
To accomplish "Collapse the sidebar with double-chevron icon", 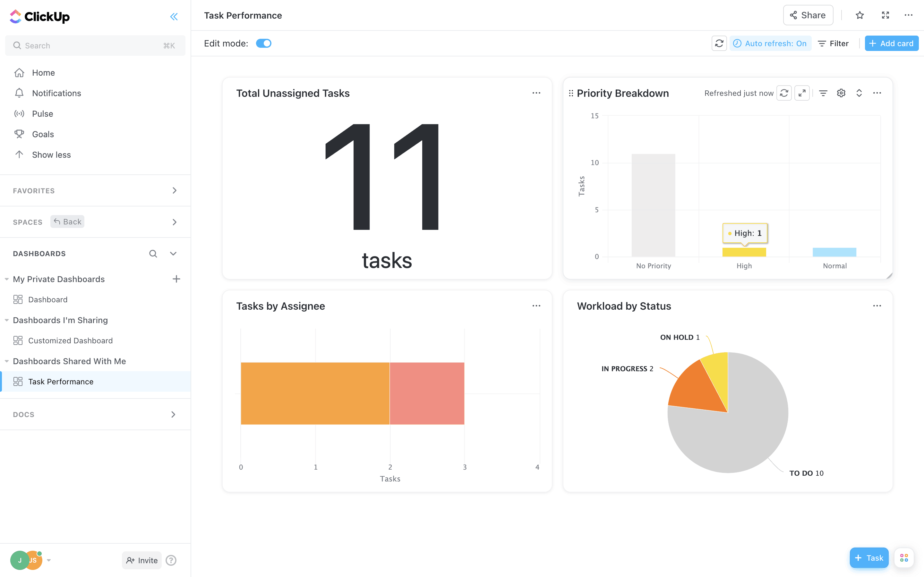I will point(174,16).
